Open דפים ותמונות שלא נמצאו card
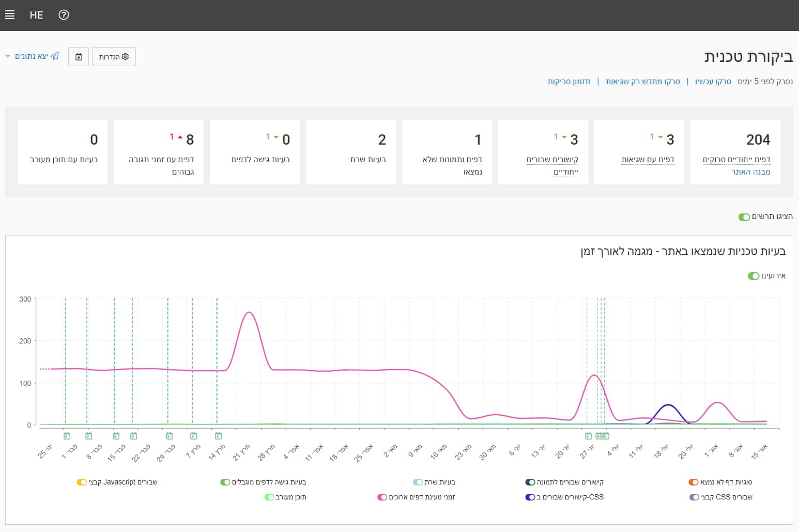 point(447,152)
